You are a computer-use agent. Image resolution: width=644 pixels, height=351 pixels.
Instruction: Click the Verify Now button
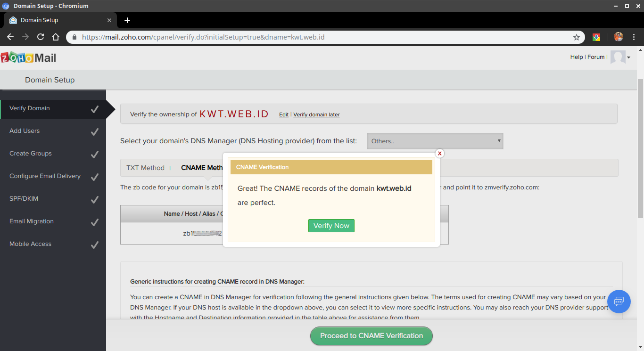tap(331, 226)
